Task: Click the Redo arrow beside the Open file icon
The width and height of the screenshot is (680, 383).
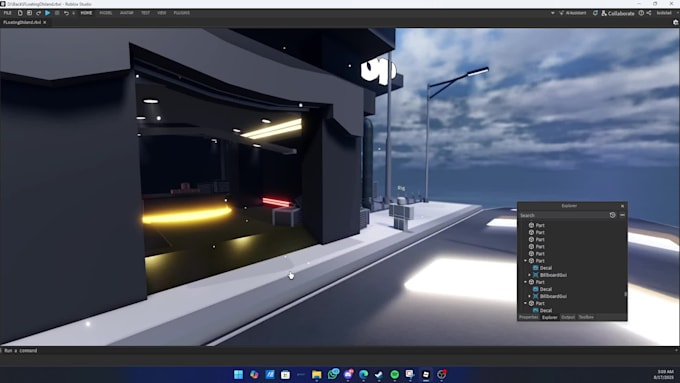Action: (38, 13)
